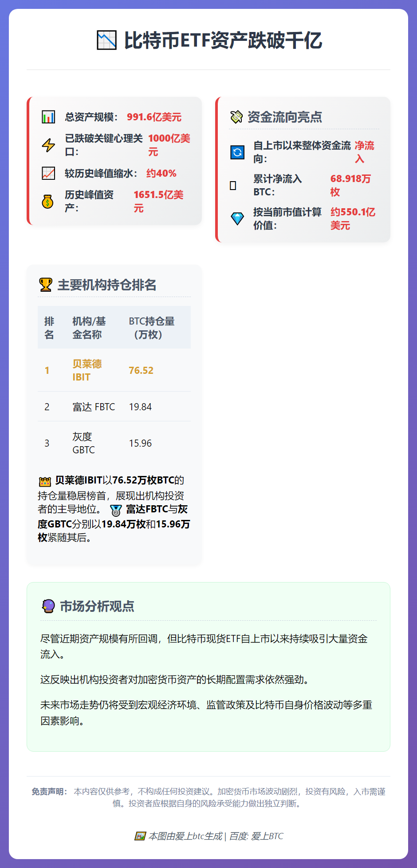Click the value 约40%

click(161, 173)
